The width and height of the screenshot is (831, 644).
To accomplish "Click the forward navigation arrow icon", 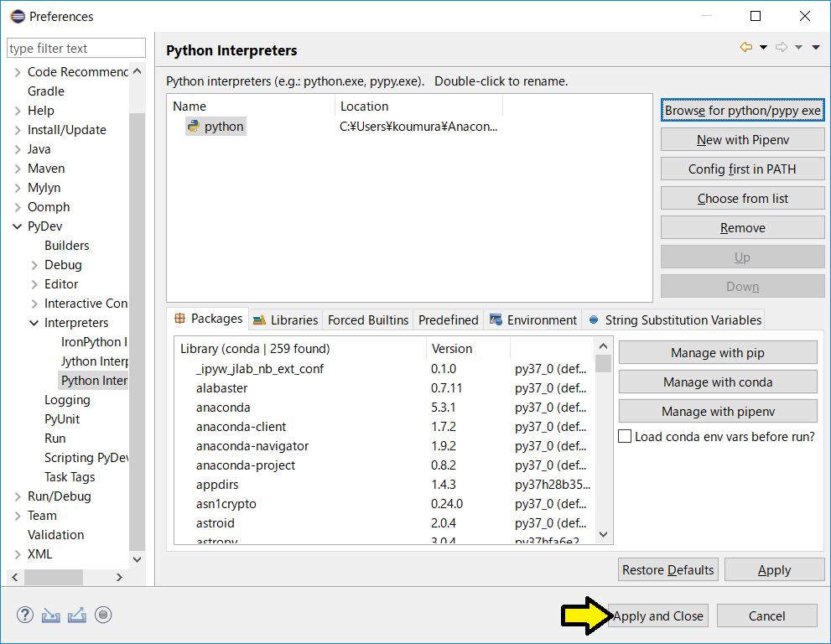I will coord(782,47).
